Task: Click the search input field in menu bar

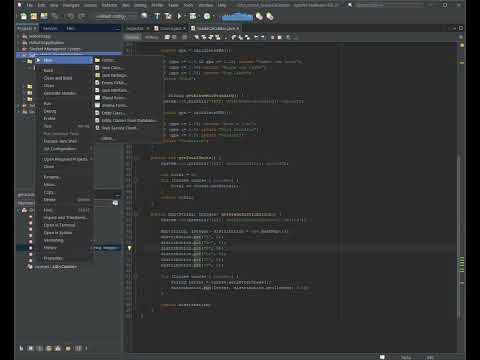Action: point(388,5)
